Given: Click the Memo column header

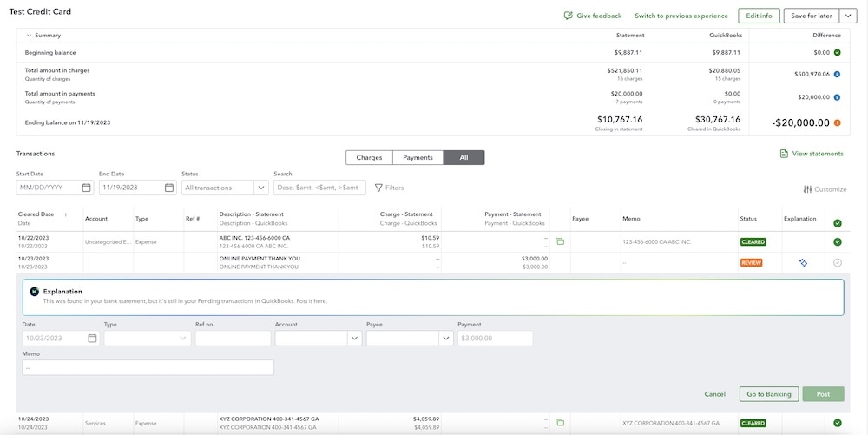Looking at the screenshot, I should [x=630, y=219].
